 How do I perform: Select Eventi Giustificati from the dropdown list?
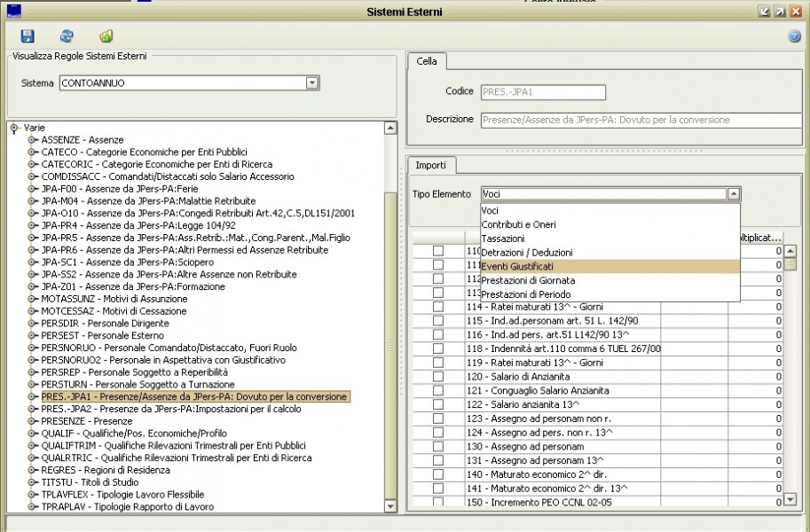[530, 266]
